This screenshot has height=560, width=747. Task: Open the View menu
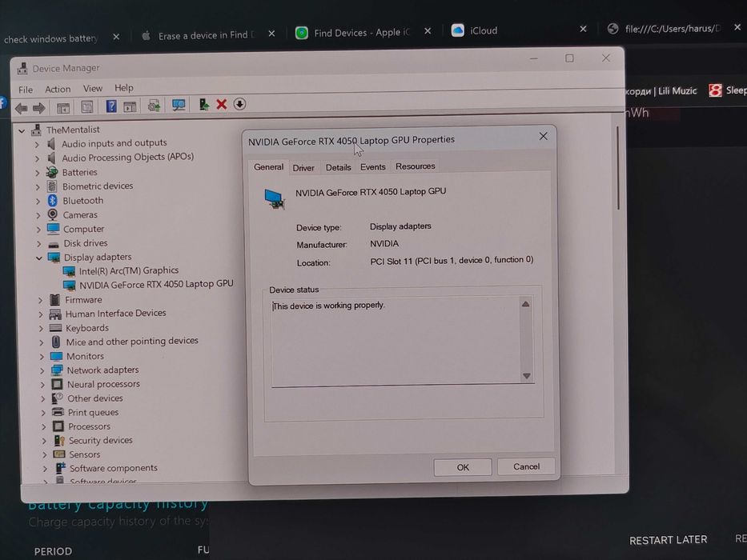coord(92,88)
